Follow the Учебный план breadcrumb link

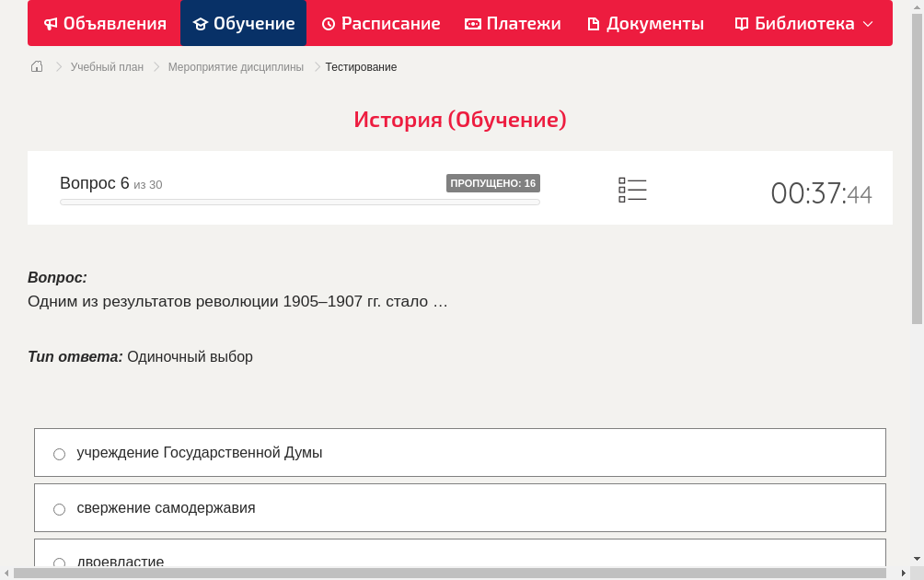[x=107, y=67]
